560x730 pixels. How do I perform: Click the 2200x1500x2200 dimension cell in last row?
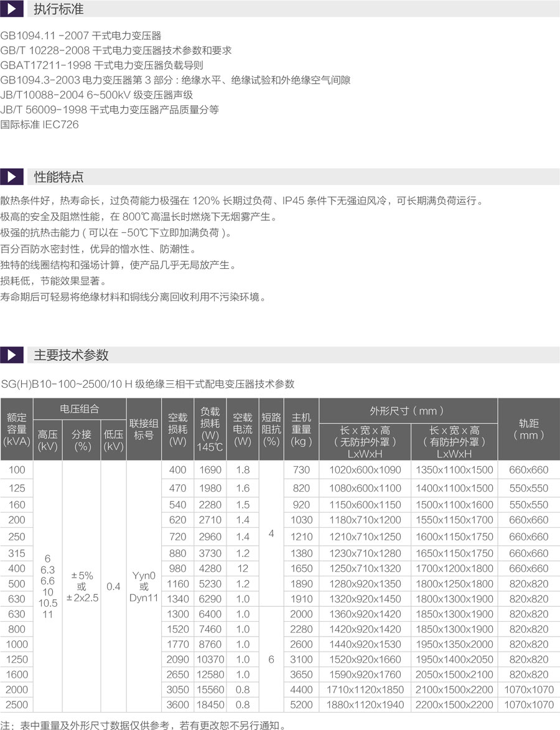[454, 704]
